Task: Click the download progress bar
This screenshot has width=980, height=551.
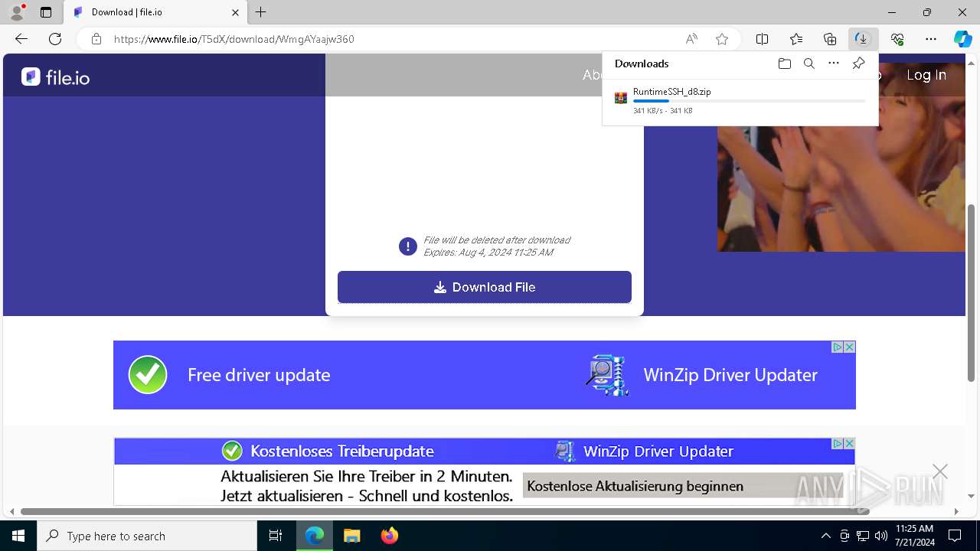Action: click(749, 101)
